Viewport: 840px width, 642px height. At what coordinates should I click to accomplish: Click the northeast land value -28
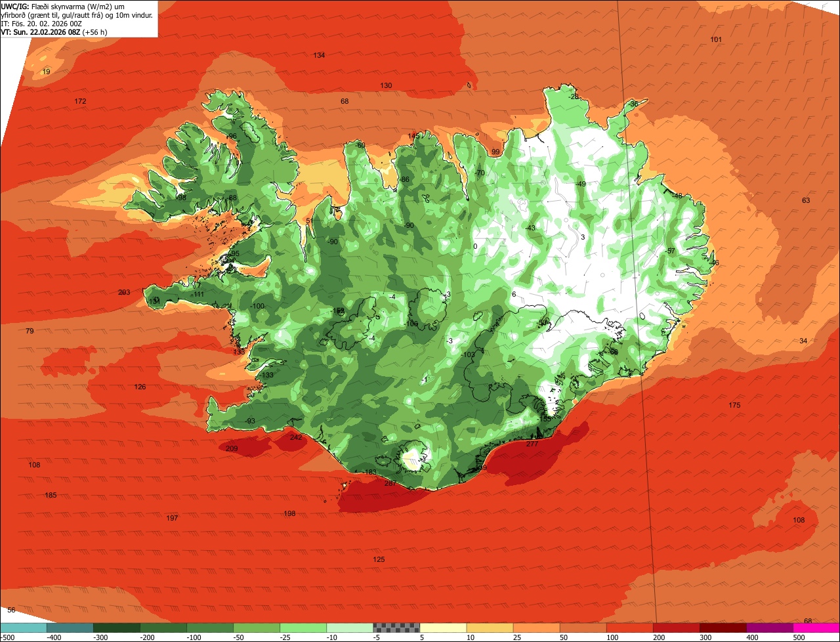tap(574, 96)
